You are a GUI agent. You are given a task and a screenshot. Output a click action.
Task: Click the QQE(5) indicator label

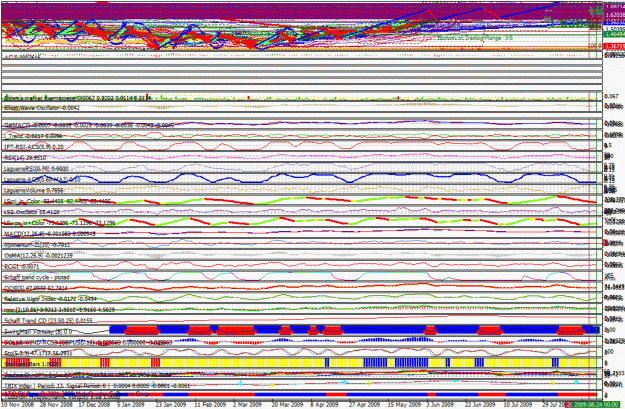36,288
